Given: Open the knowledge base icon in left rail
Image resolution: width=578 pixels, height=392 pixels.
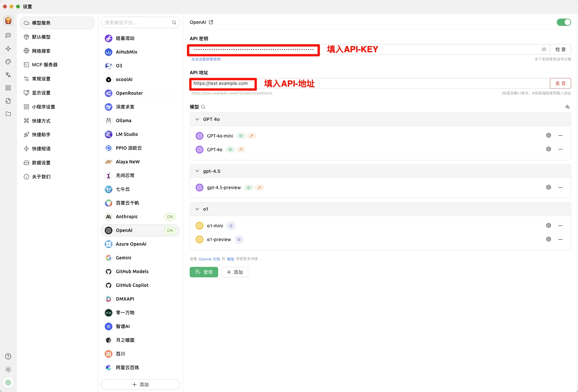Looking at the screenshot, I should tap(8, 101).
